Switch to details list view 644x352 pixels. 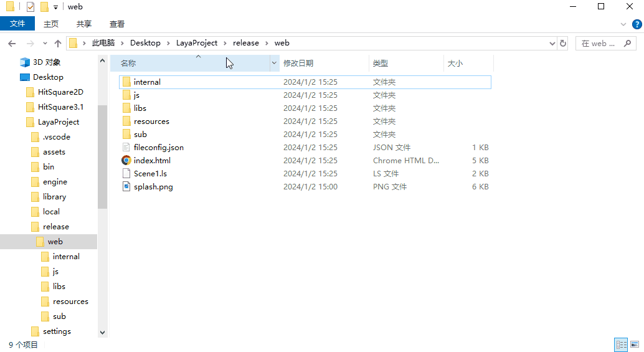[x=621, y=345]
